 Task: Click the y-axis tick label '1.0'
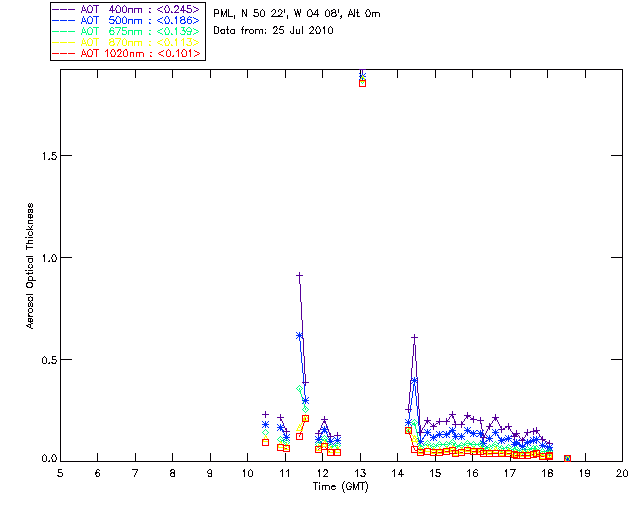coord(49,258)
